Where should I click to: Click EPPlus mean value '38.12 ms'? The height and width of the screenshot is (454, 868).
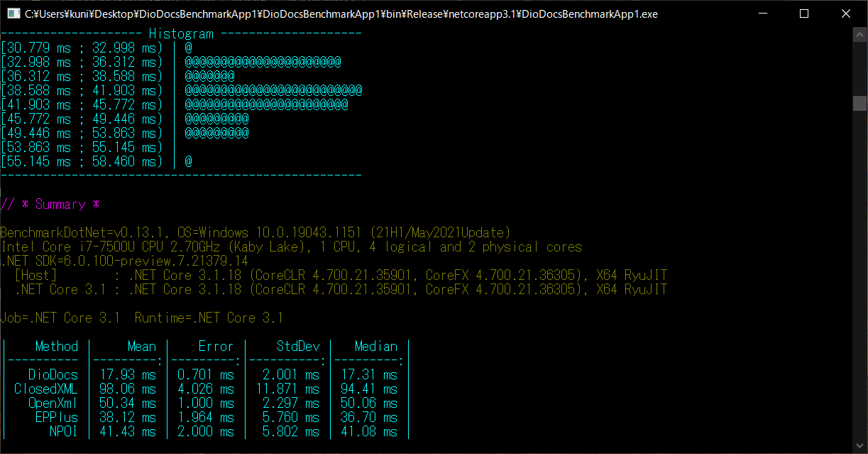click(x=128, y=417)
